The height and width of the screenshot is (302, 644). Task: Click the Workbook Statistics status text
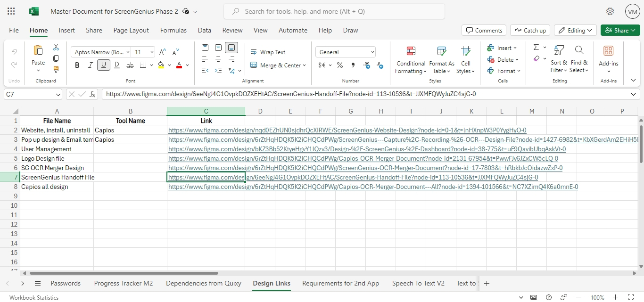34,297
